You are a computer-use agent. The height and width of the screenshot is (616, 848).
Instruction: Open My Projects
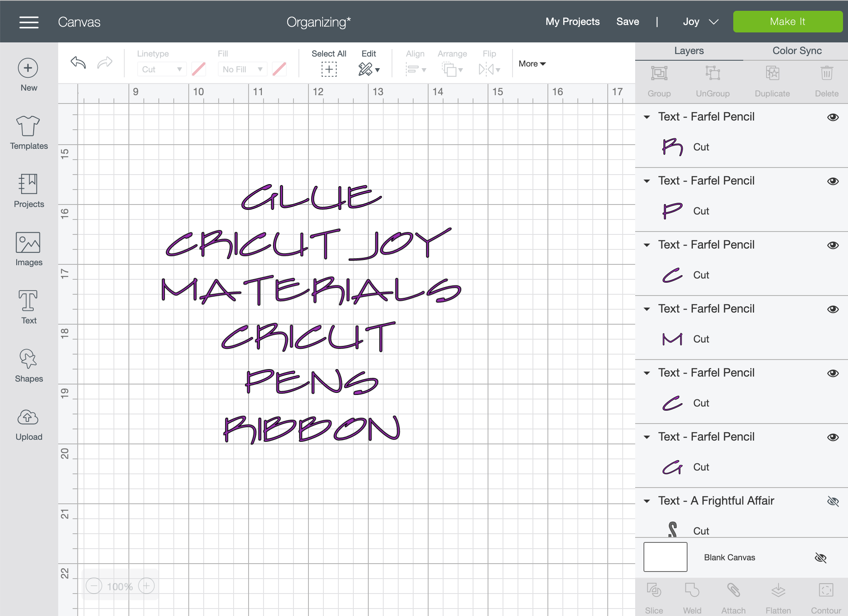click(572, 22)
